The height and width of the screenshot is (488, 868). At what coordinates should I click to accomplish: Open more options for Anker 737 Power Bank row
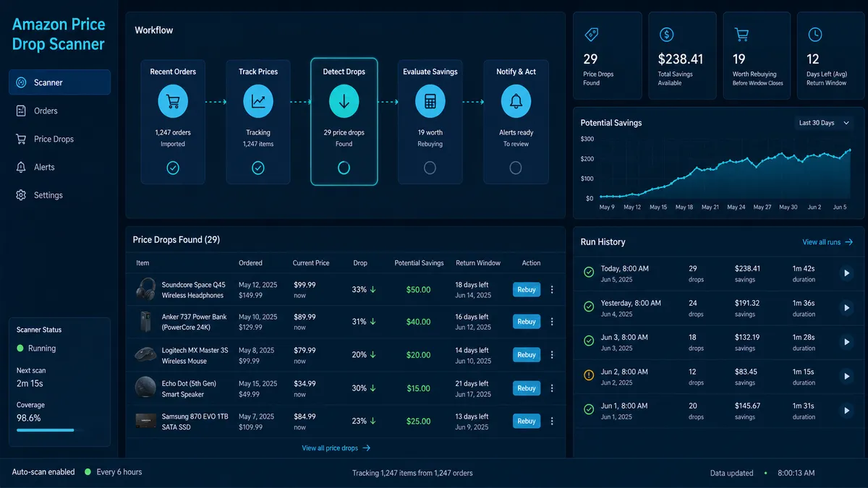click(x=552, y=322)
